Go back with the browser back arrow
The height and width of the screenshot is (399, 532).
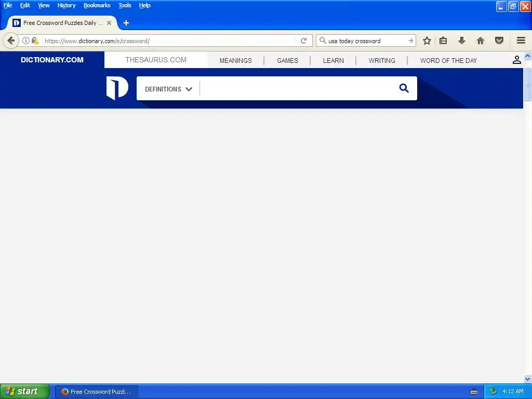11,41
